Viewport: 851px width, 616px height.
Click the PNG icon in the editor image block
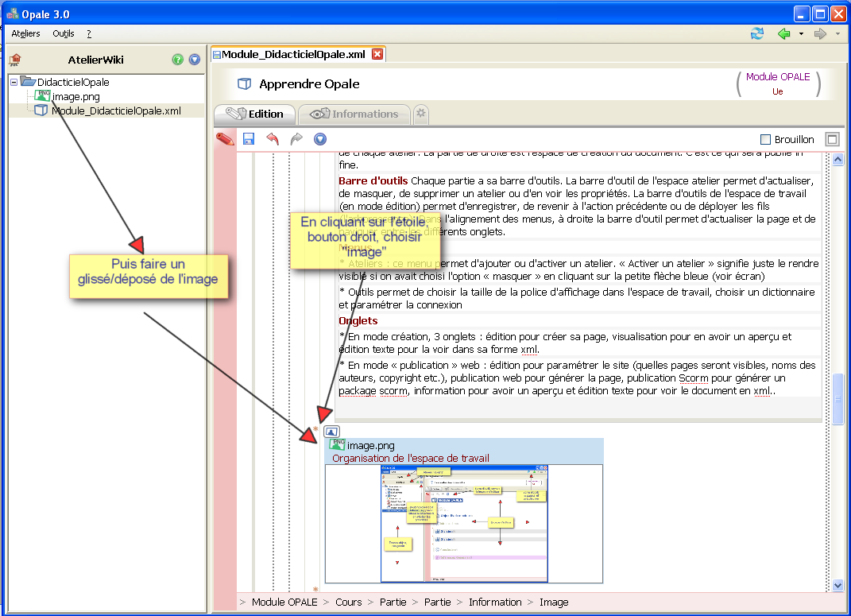click(x=337, y=444)
